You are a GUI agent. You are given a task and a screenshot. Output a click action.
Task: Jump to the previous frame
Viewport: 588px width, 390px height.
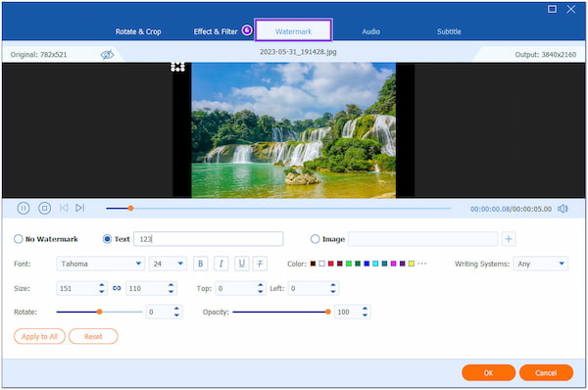tap(64, 208)
